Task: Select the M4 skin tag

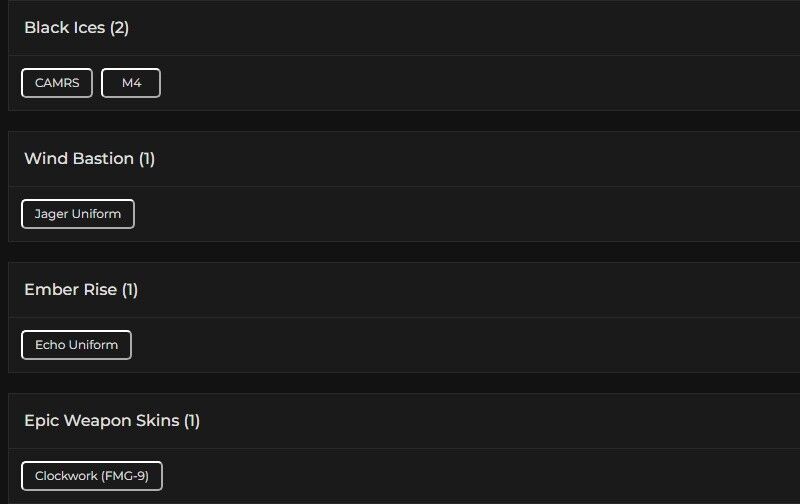Action: pos(131,83)
